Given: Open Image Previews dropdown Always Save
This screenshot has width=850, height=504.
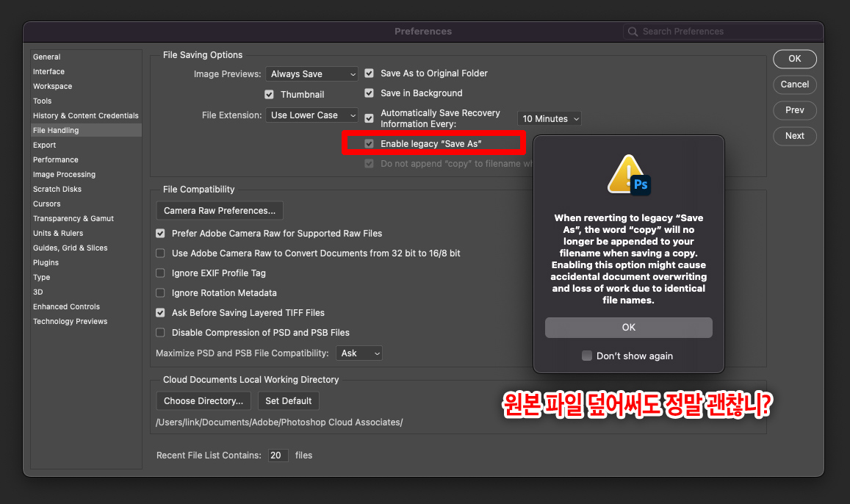Looking at the screenshot, I should (x=311, y=73).
